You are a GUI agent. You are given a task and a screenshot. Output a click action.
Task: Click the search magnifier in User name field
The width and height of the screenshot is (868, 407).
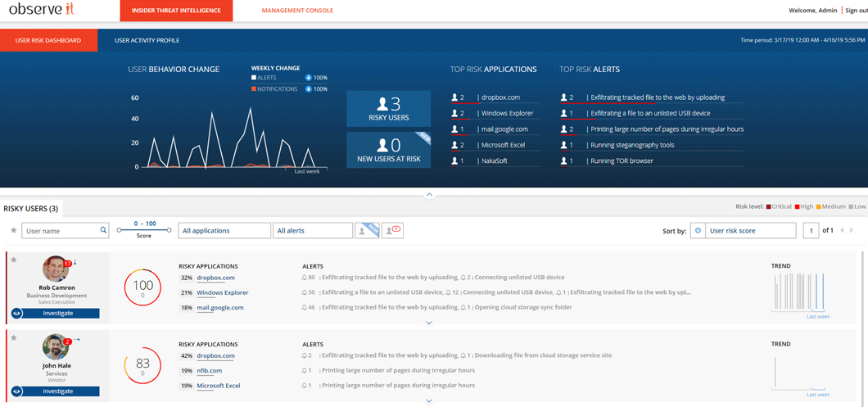tap(103, 231)
